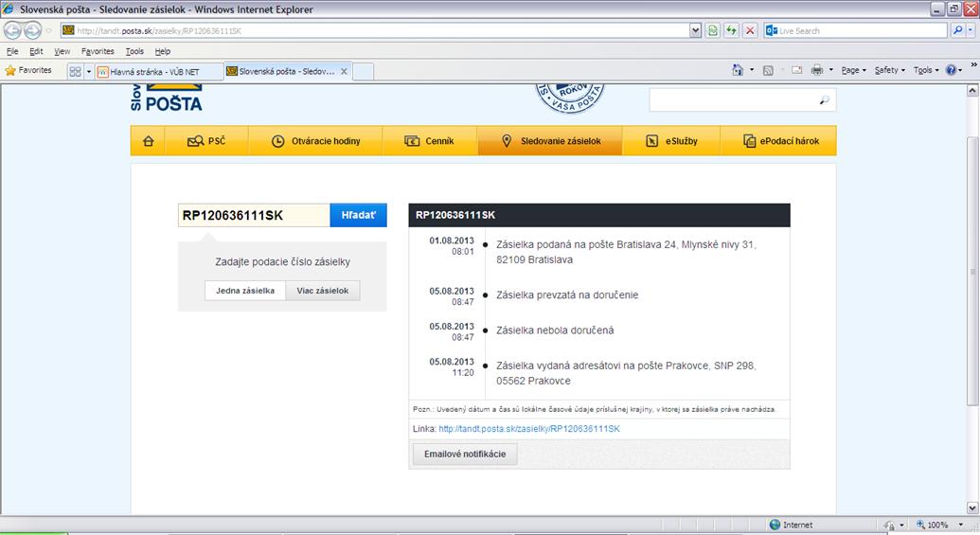Screen dimensions: 980x535
Task: Click the 'Emailové notifikácie' button
Action: (465, 454)
